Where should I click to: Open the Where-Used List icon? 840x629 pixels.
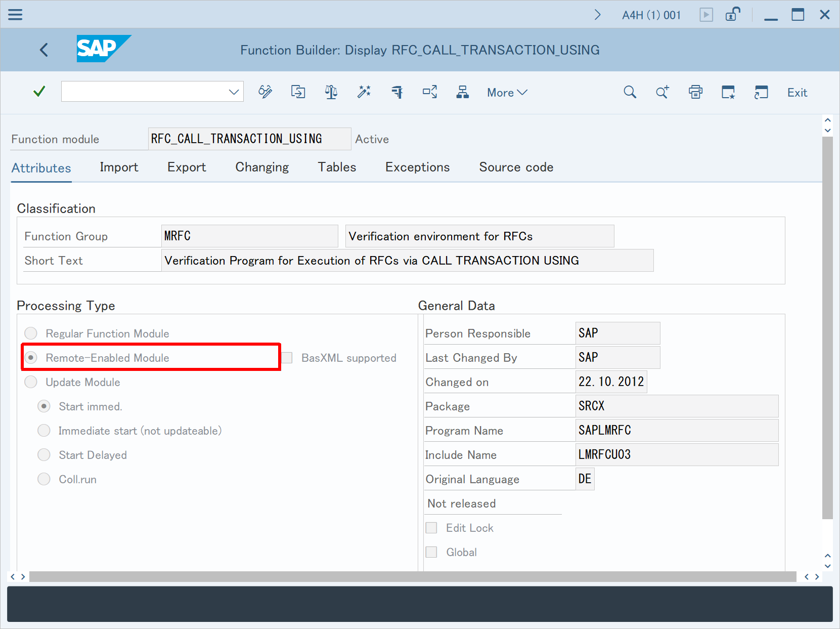point(430,92)
